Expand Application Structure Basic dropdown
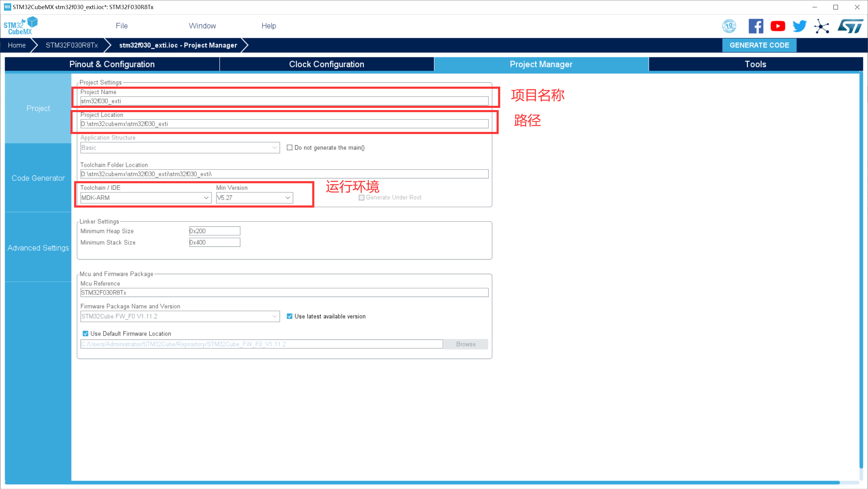Screen dimensions: 868x489 pos(274,147)
